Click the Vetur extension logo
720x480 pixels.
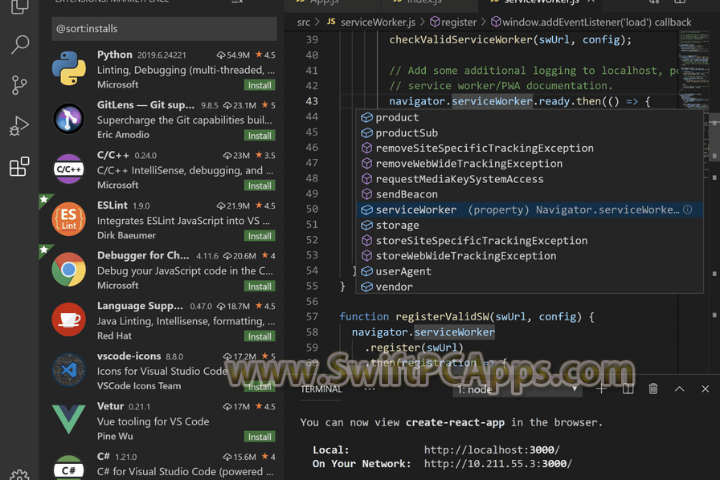pyautogui.click(x=69, y=419)
